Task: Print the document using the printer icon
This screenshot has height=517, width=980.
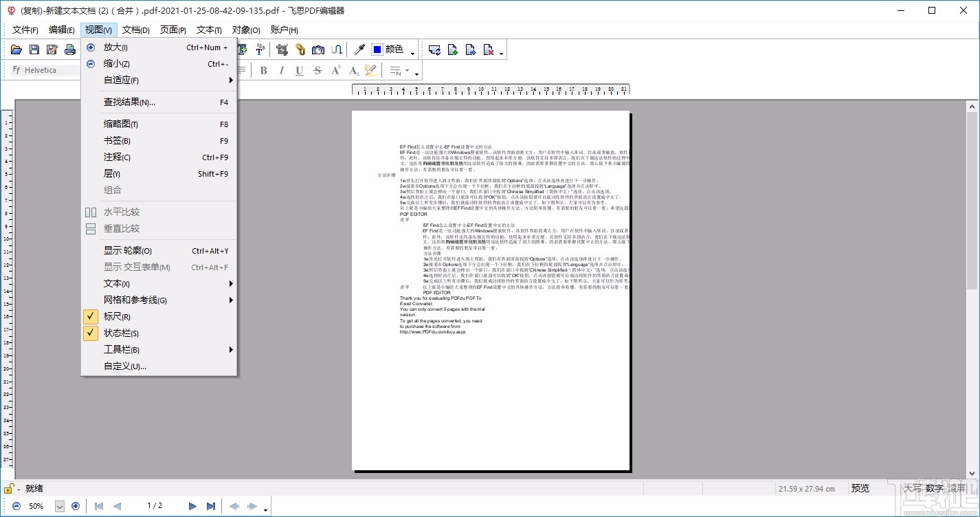Action: pyautogui.click(x=70, y=49)
